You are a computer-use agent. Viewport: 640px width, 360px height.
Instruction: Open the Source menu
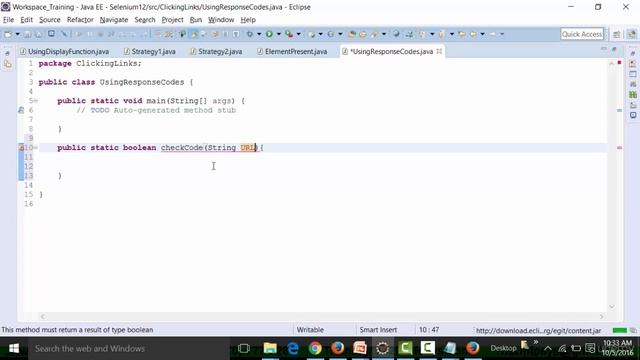pyautogui.click(x=49, y=20)
